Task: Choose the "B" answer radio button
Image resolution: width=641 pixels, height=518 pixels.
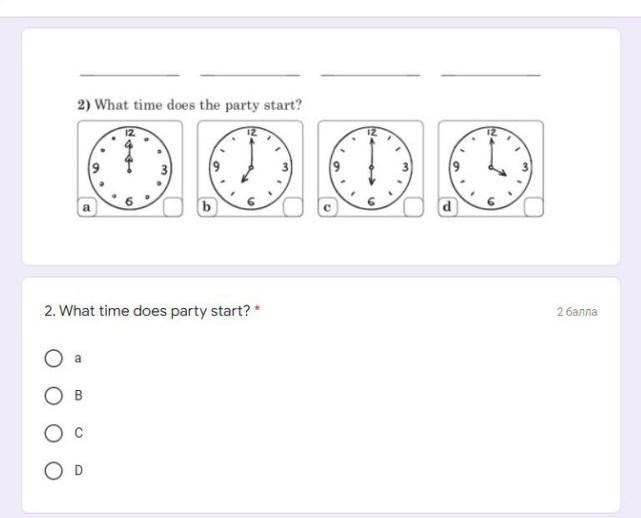Action: [54, 396]
